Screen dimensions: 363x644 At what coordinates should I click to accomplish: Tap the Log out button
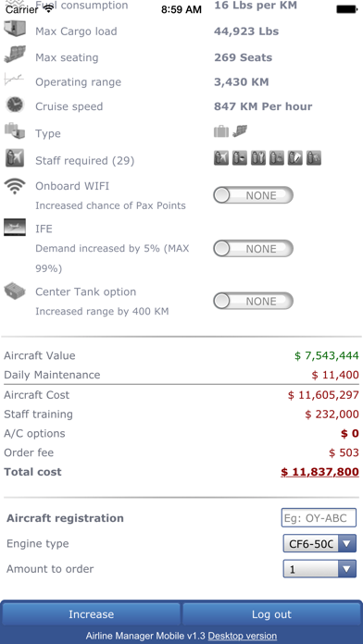[x=271, y=614]
